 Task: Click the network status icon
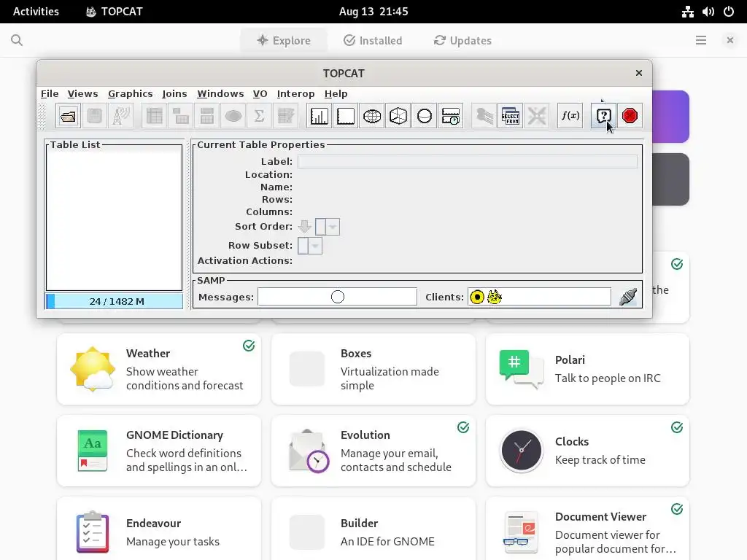tap(687, 12)
